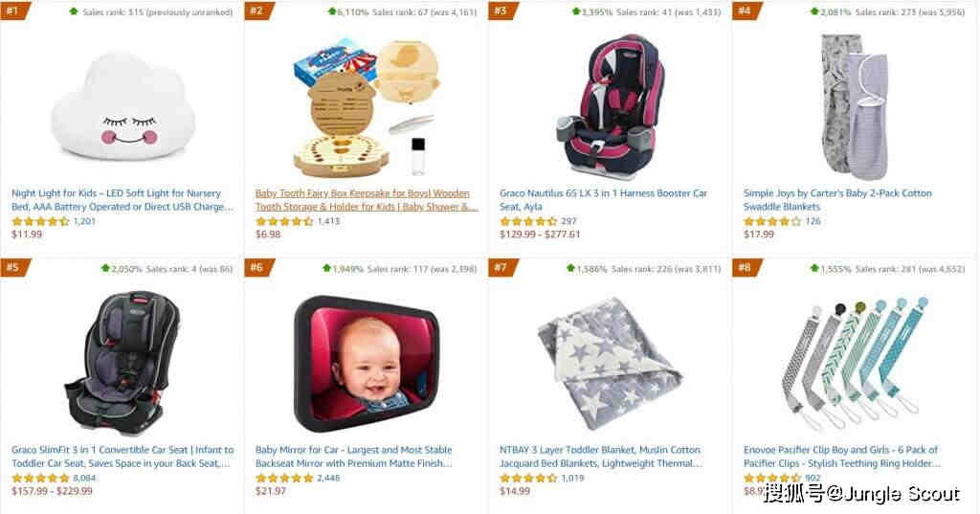Select Simple Joys by Carter's Swaddle Blankets link
The width and height of the screenshot is (980, 514).
coord(837,200)
